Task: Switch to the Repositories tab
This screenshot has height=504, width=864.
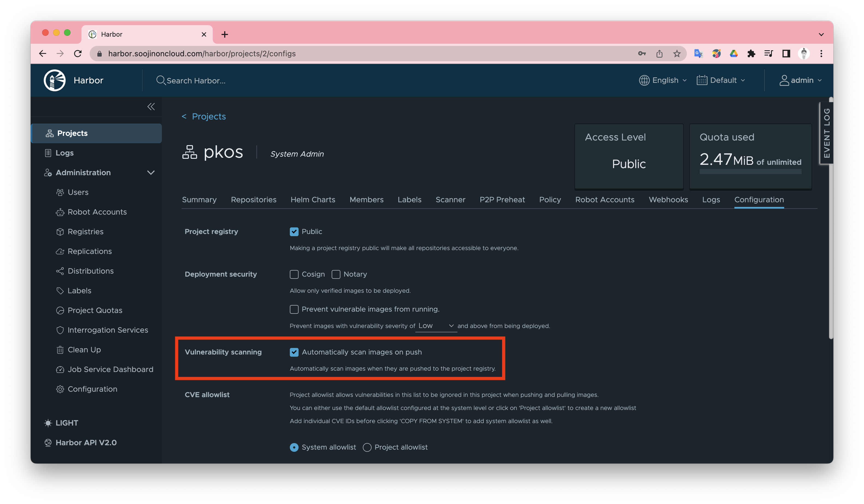Action: click(253, 200)
